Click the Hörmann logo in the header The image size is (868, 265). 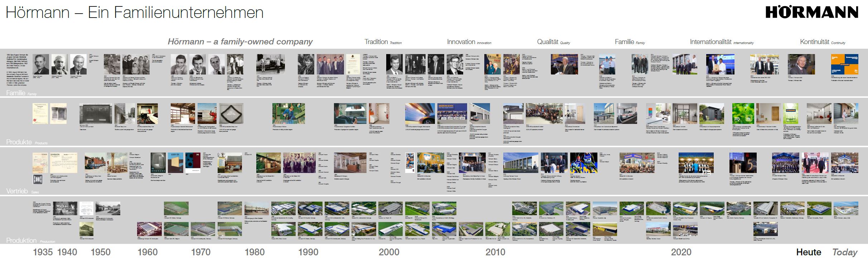click(812, 13)
